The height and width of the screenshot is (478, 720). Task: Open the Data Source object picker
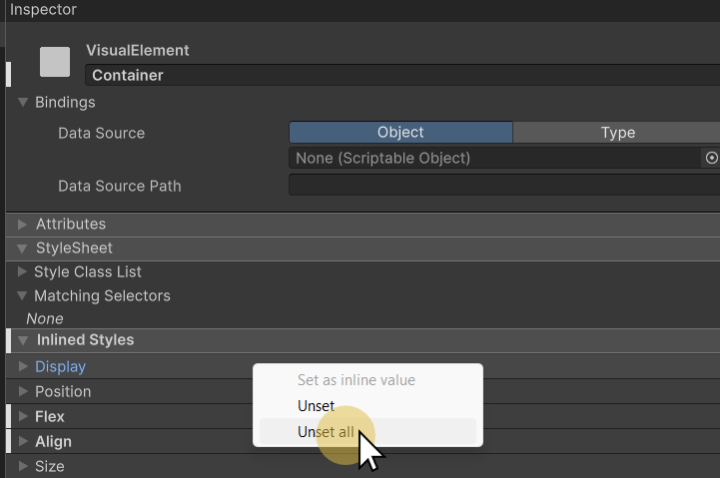pos(711,158)
